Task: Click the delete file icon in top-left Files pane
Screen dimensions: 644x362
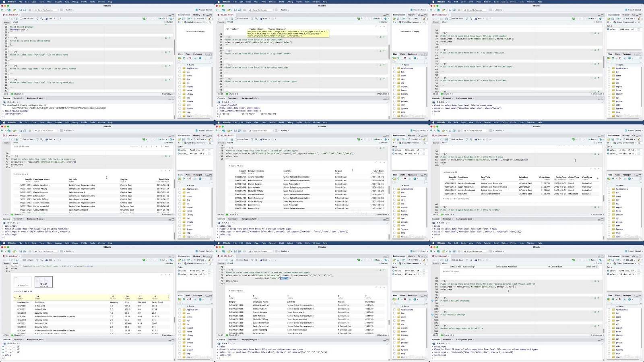Action: [x=190, y=58]
